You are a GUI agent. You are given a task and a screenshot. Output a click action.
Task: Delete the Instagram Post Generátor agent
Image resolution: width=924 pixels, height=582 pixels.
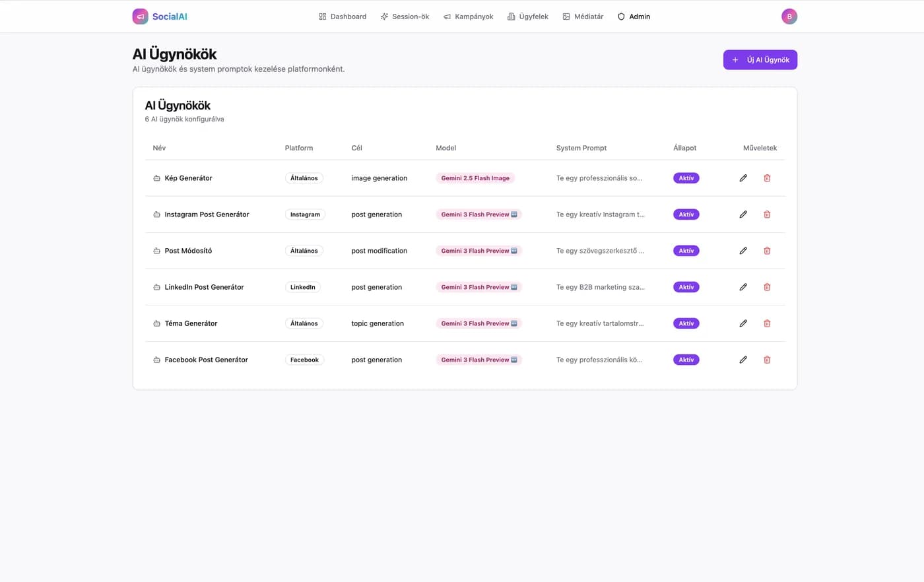[x=767, y=214]
